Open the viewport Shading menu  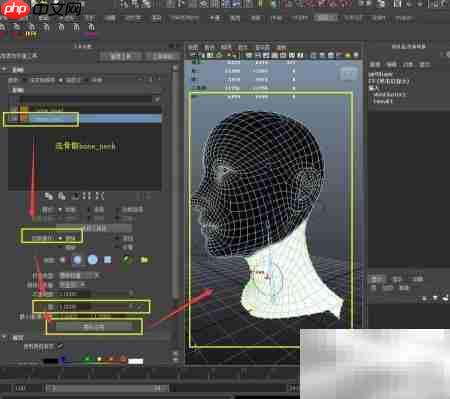point(209,47)
